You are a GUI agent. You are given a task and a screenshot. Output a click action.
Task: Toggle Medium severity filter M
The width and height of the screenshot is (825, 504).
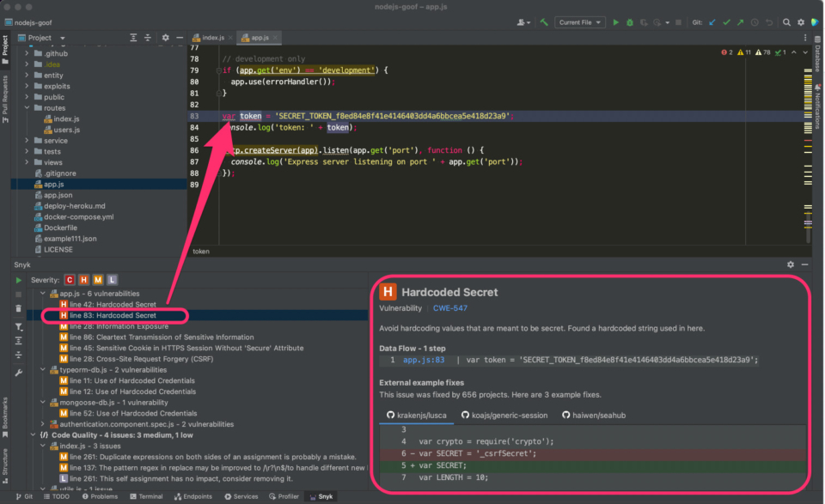98,280
